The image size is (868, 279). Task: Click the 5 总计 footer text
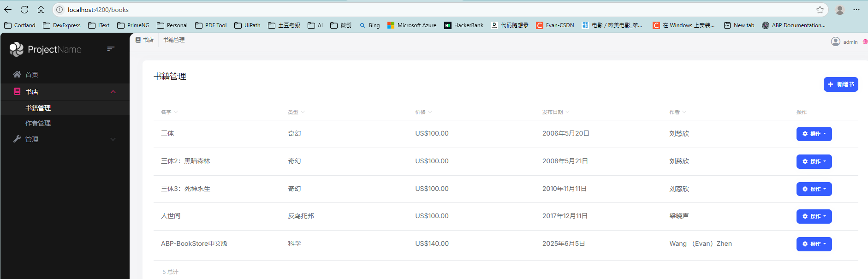[170, 272]
